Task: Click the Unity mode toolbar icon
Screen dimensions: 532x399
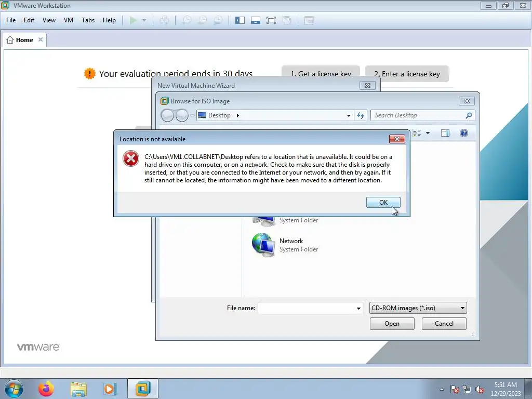Action: pos(287,20)
